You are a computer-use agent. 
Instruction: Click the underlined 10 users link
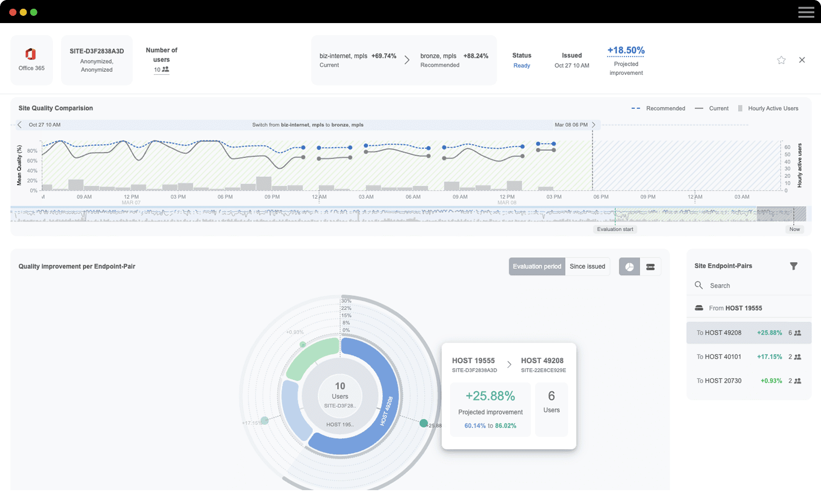(161, 69)
